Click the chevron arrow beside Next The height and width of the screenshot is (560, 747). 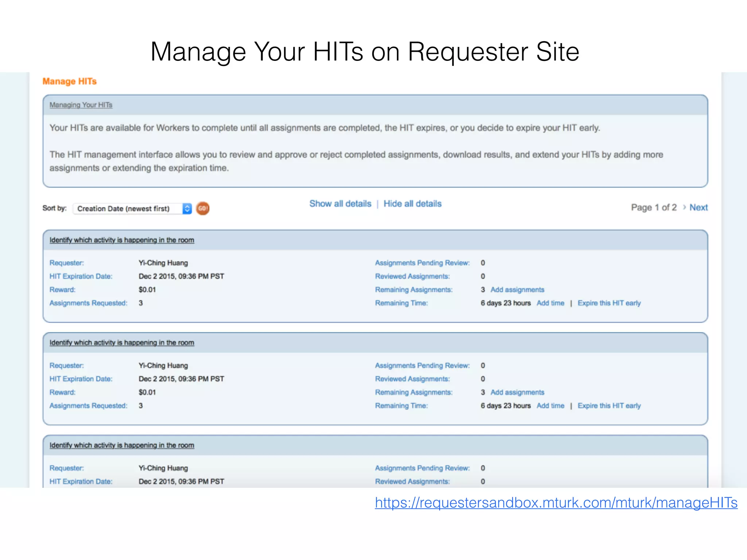(x=684, y=207)
